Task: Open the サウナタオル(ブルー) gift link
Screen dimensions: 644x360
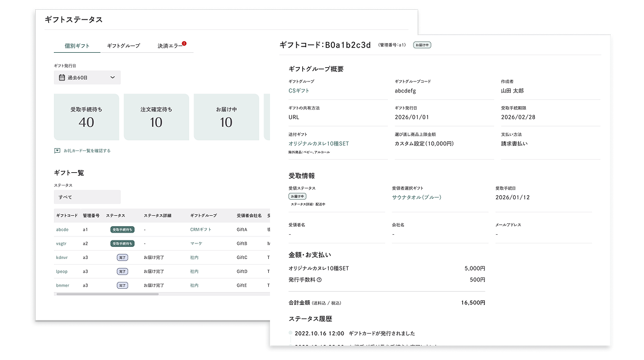Action: [417, 197]
